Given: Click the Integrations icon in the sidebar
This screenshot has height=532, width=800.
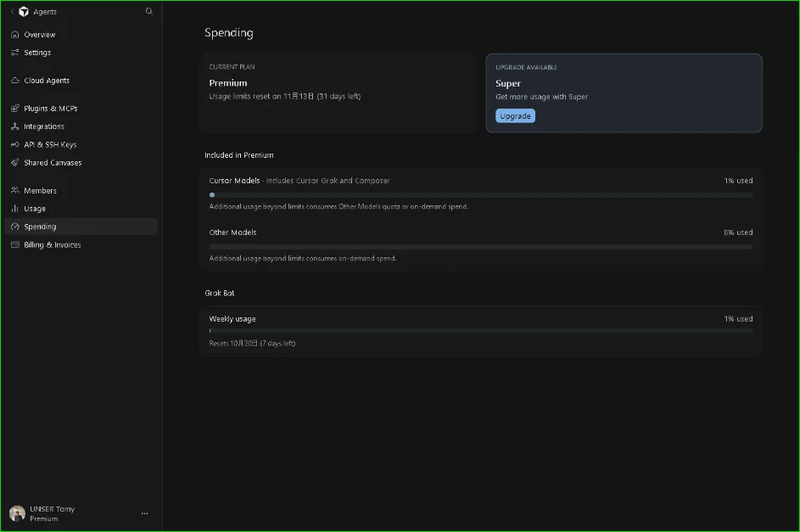Looking at the screenshot, I should click(x=14, y=126).
